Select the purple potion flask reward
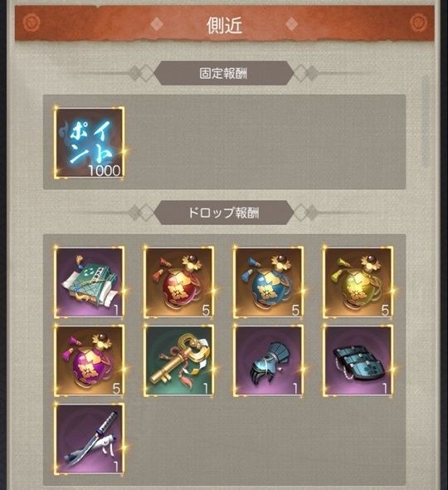Screen dimensions: 448x490 click(90, 360)
